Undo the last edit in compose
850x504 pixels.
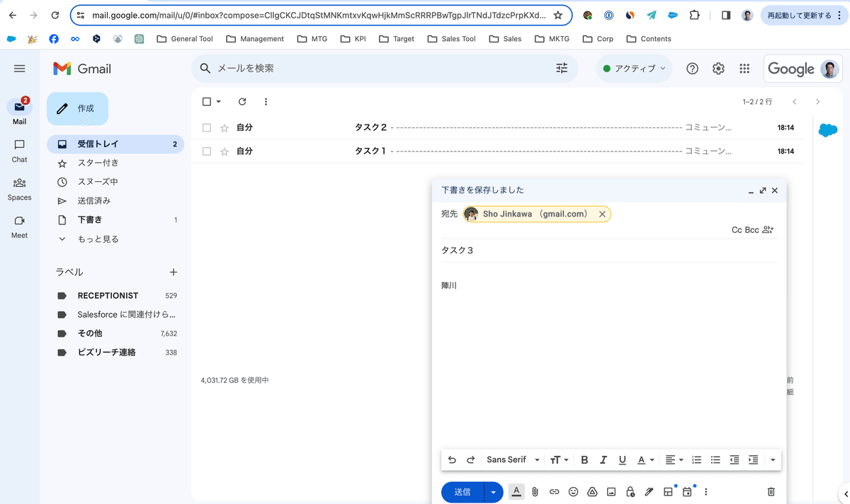point(452,460)
